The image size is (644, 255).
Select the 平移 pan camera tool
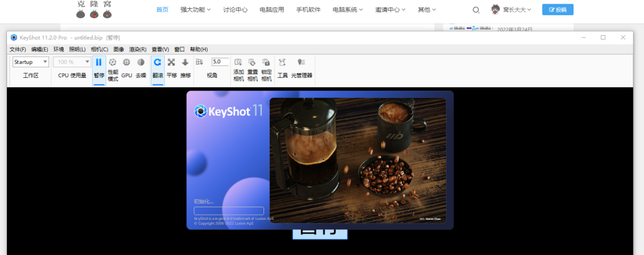pyautogui.click(x=172, y=68)
